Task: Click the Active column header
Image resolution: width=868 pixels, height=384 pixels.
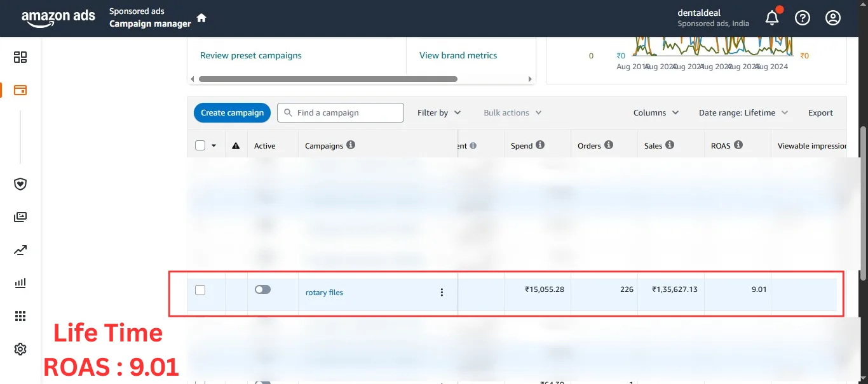Action: point(265,146)
